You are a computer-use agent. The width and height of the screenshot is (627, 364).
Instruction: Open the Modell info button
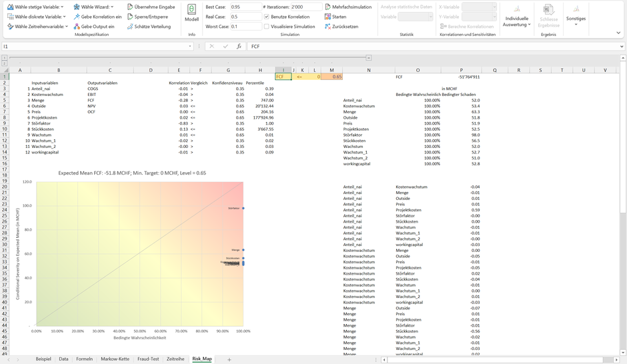tap(191, 13)
